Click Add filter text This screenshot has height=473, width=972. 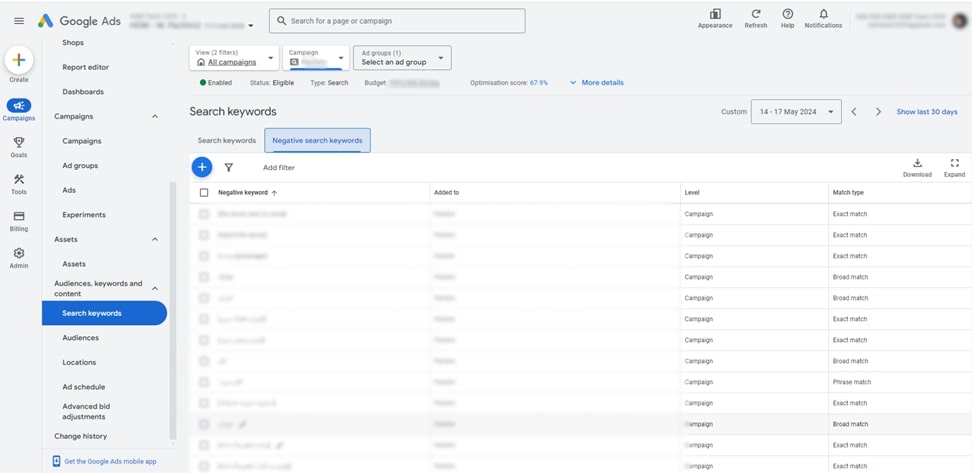pyautogui.click(x=279, y=167)
